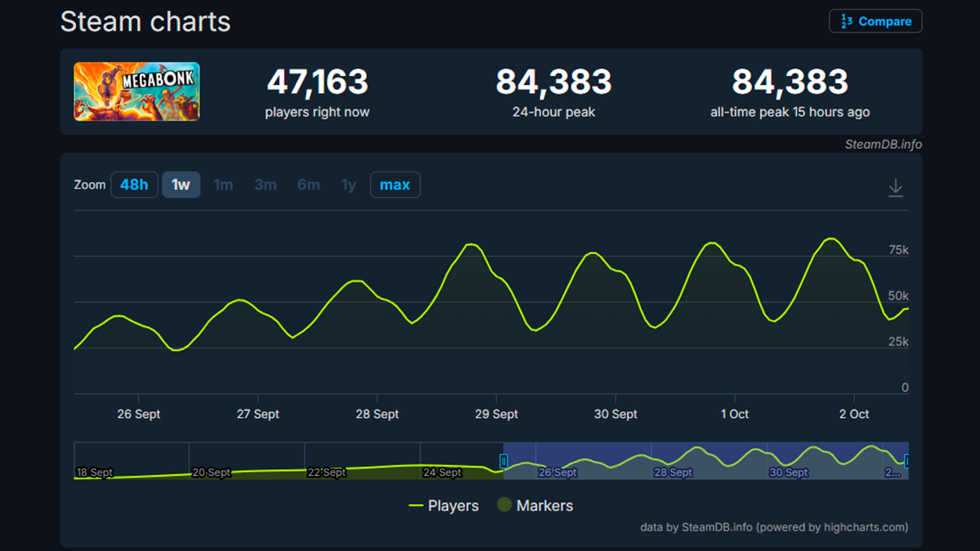Click the SteamDB.info watermark text
This screenshot has height=551, width=980.
coord(883,144)
